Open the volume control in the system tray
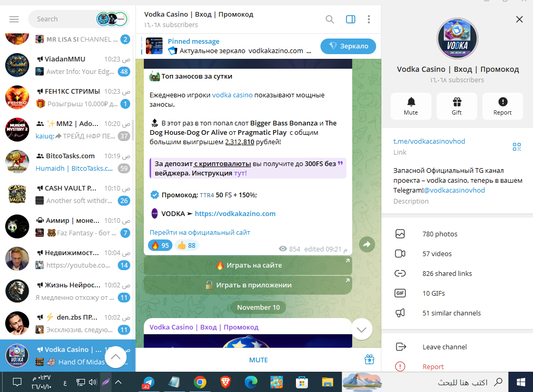Viewport: 533px width, 392px height. (93, 382)
